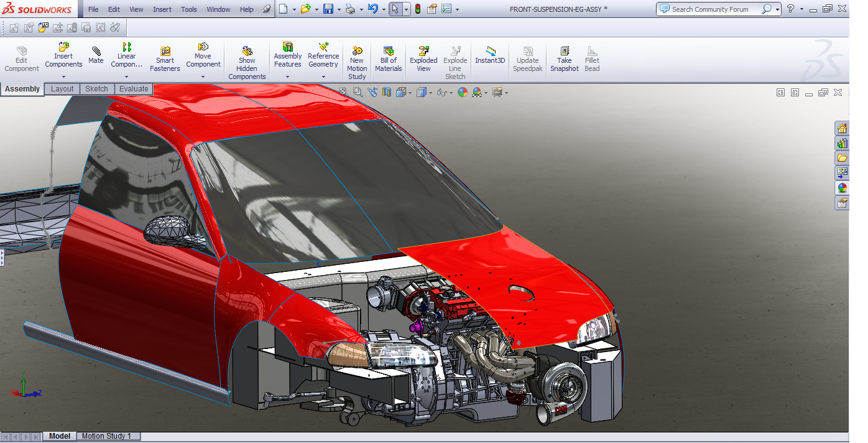The image size is (868, 443).
Task: Expand Insert Components dropdown arrow
Action: coord(63,77)
